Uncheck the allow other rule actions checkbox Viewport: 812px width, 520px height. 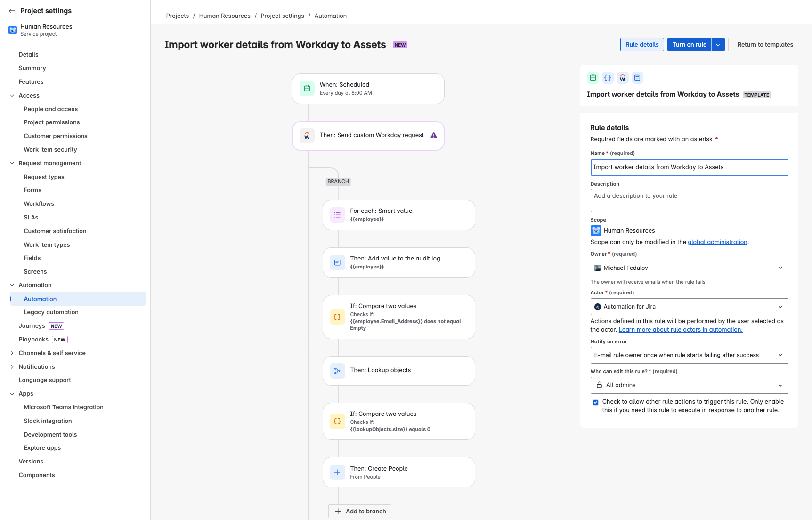[595, 402]
